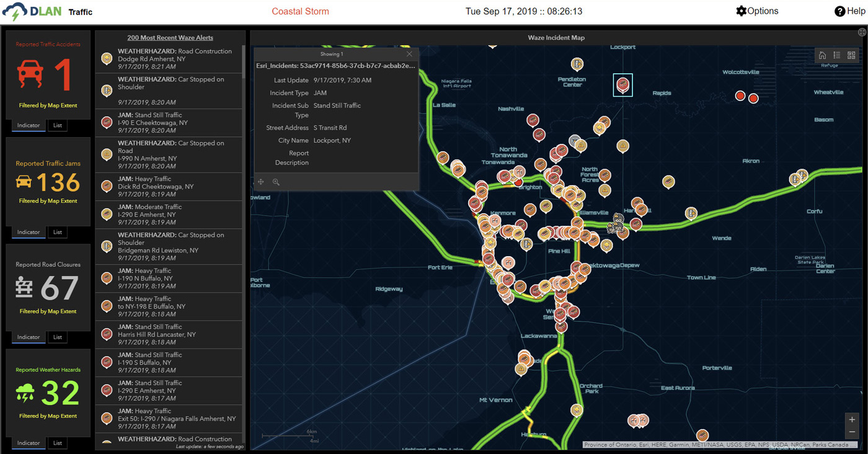868x454 pixels.
Task: Zoom to the incident using the popup magnifier
Action: [276, 182]
